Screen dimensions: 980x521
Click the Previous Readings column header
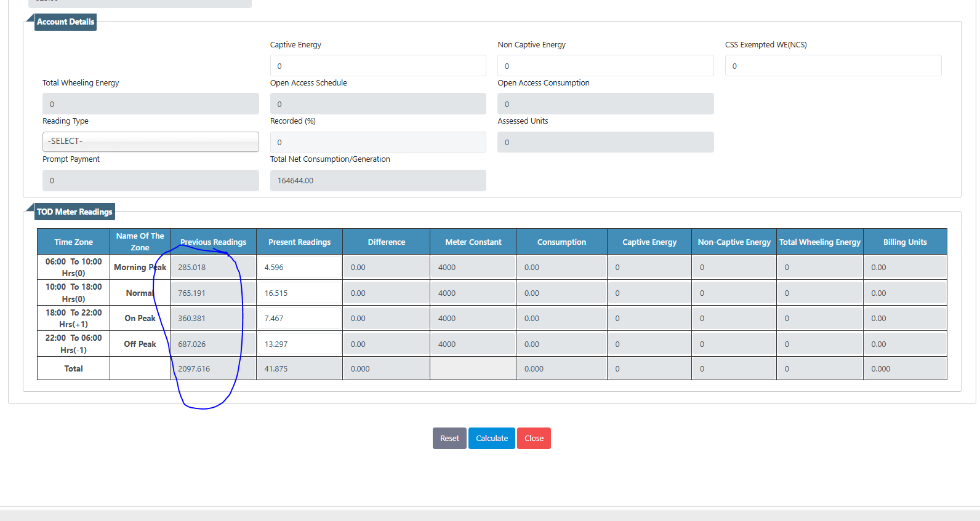click(x=213, y=242)
